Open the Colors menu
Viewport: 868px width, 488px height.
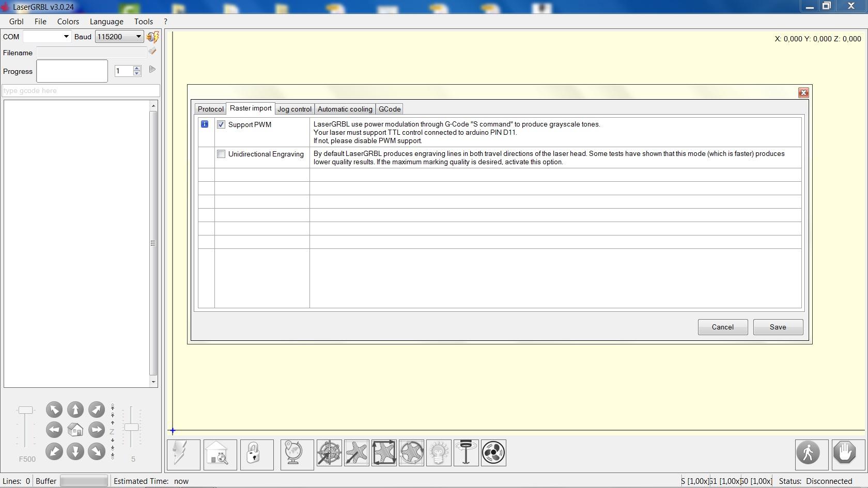pos(68,22)
